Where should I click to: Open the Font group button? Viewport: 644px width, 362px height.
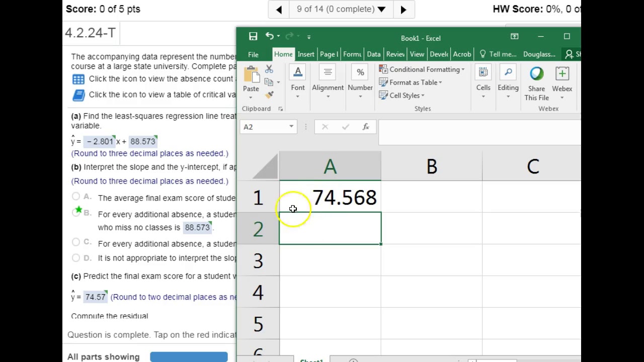pos(298,82)
